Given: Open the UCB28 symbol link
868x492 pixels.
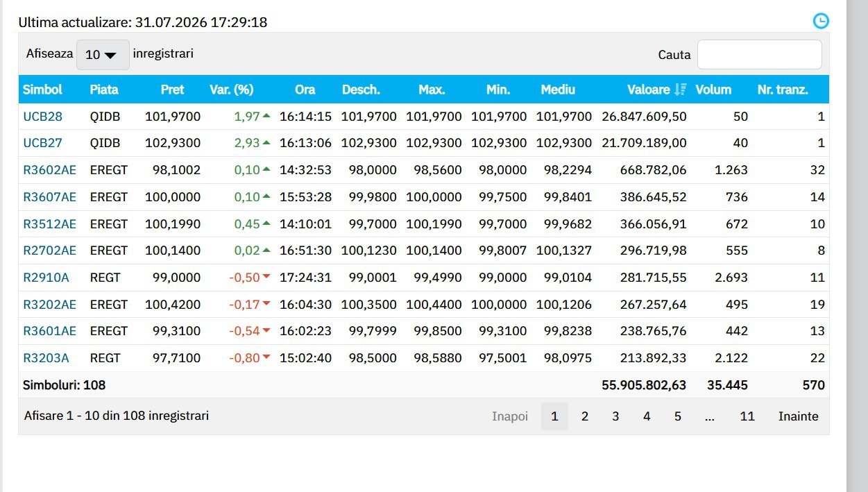Looking at the screenshot, I should [42, 117].
